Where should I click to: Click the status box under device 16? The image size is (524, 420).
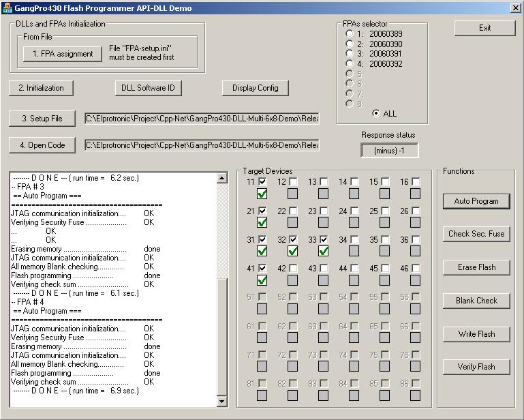[415, 194]
